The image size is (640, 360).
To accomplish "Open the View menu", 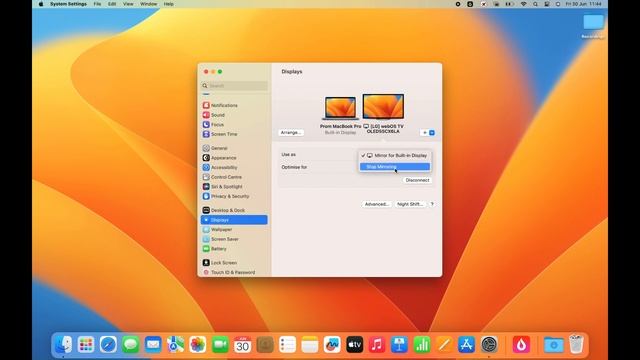I will [128, 4].
